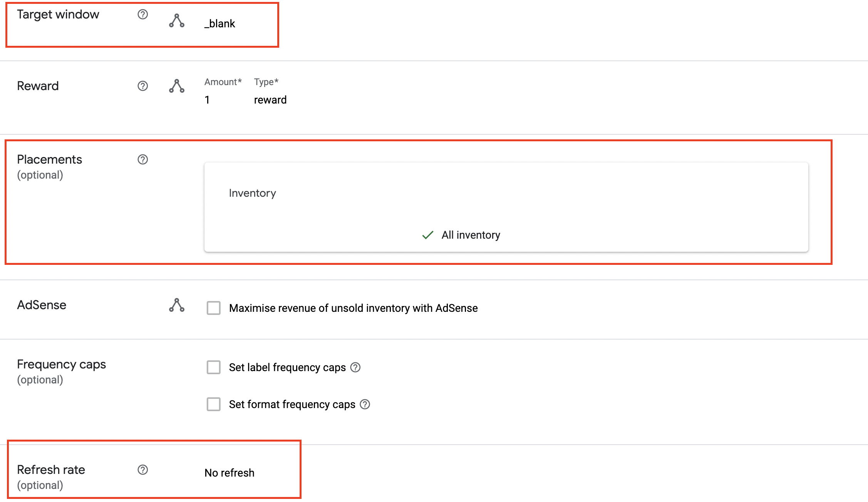Image resolution: width=868 pixels, height=502 pixels.
Task: Open help for the Reward setting
Action: (143, 86)
